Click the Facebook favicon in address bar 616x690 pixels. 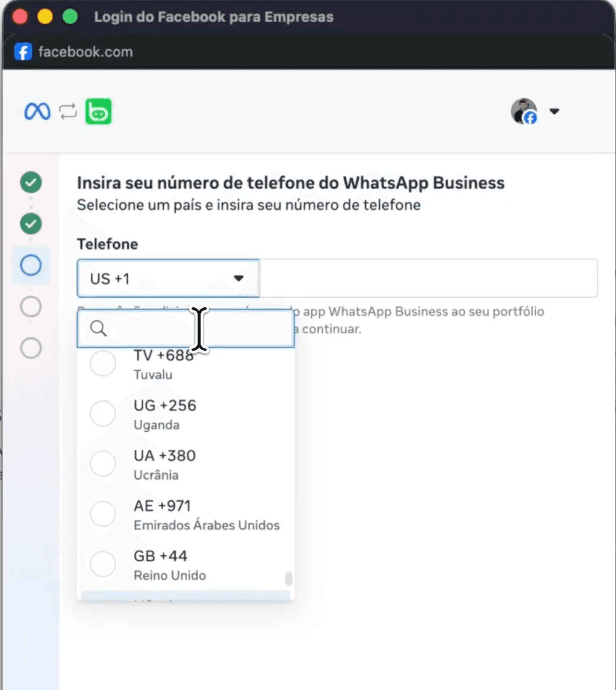tap(23, 52)
